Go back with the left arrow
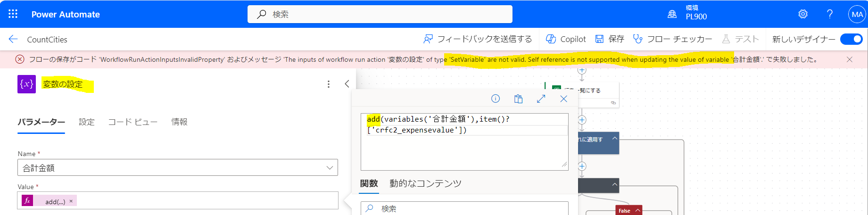The width and height of the screenshot is (868, 215). coord(13,39)
